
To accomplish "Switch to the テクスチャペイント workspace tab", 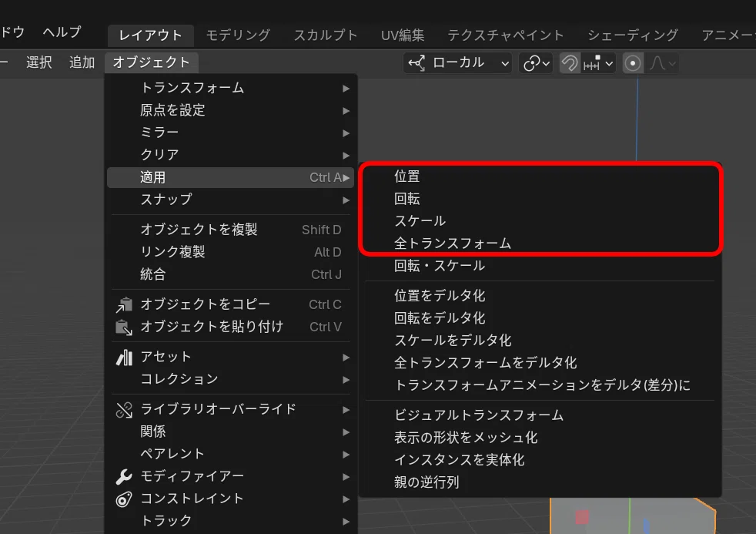I will click(x=505, y=35).
